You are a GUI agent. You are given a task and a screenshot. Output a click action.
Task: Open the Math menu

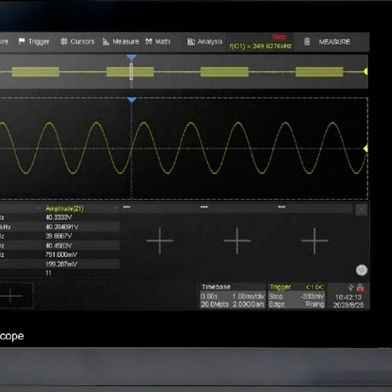tap(158, 41)
